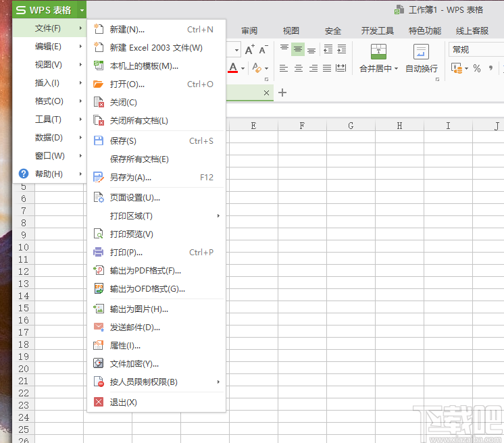Click decrease indent button

328,49
